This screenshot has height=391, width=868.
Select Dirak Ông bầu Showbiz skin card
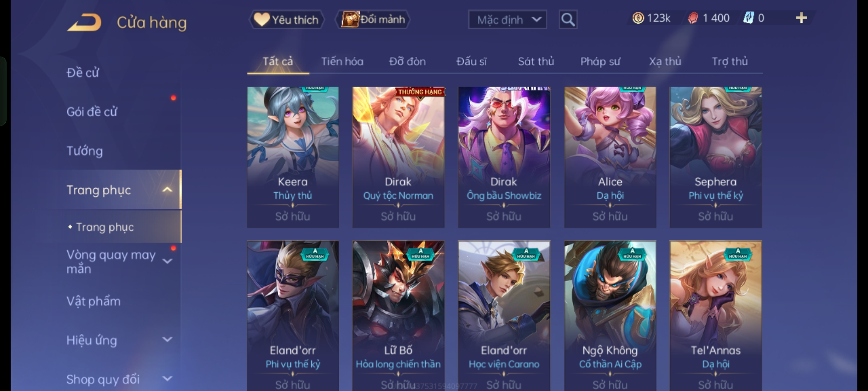tap(504, 157)
